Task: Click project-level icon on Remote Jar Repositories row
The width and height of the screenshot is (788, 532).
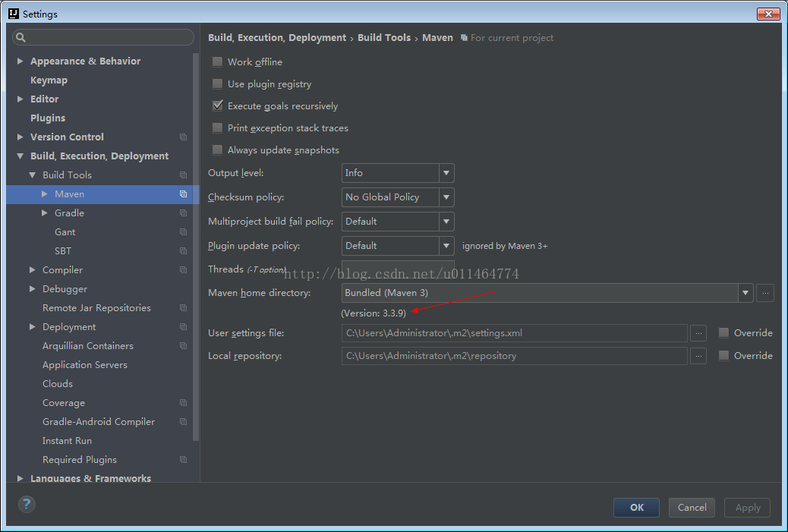Action: click(x=184, y=308)
